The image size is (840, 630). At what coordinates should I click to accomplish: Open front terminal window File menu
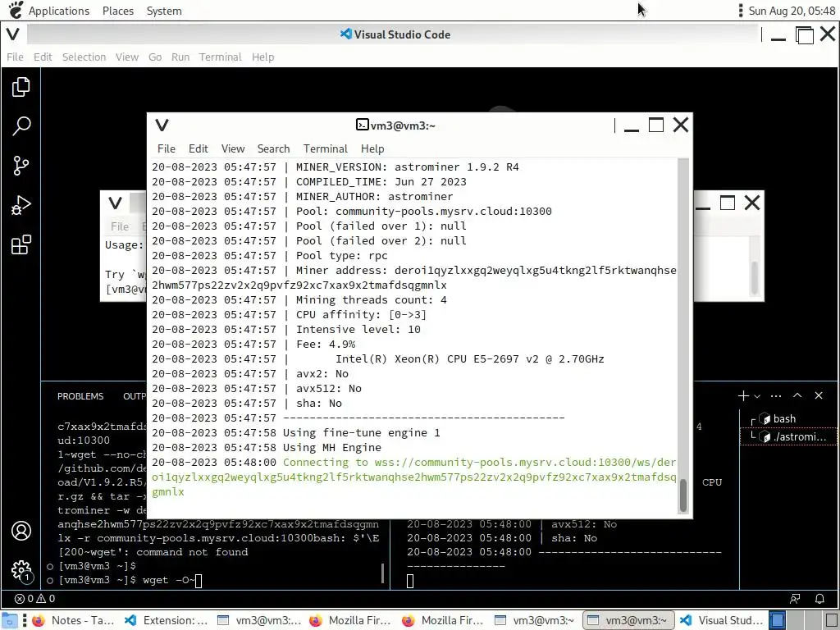166,148
